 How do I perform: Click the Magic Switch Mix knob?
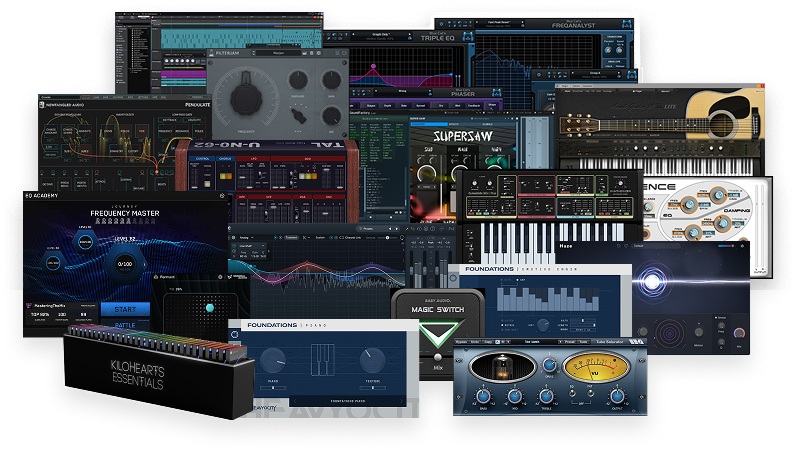(x=438, y=358)
